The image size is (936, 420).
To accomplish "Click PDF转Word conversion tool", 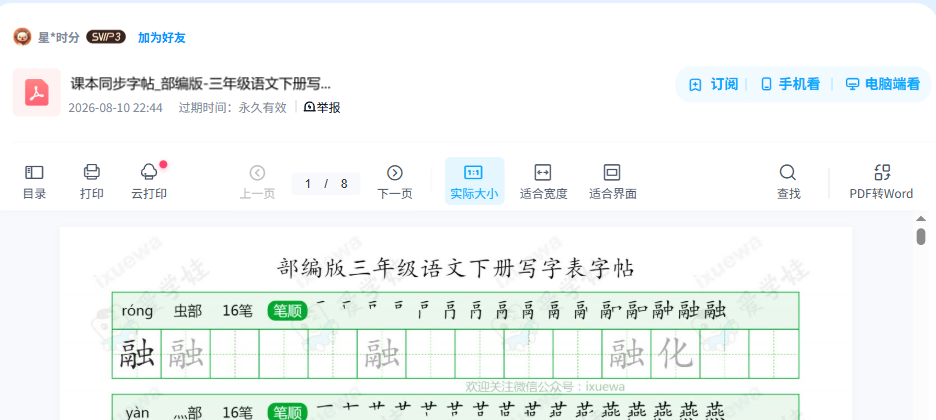I will (x=881, y=181).
